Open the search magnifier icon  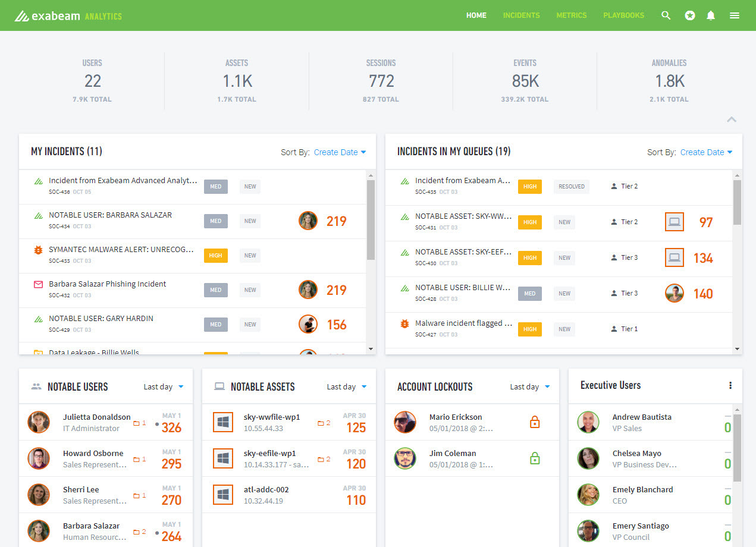pyautogui.click(x=666, y=15)
